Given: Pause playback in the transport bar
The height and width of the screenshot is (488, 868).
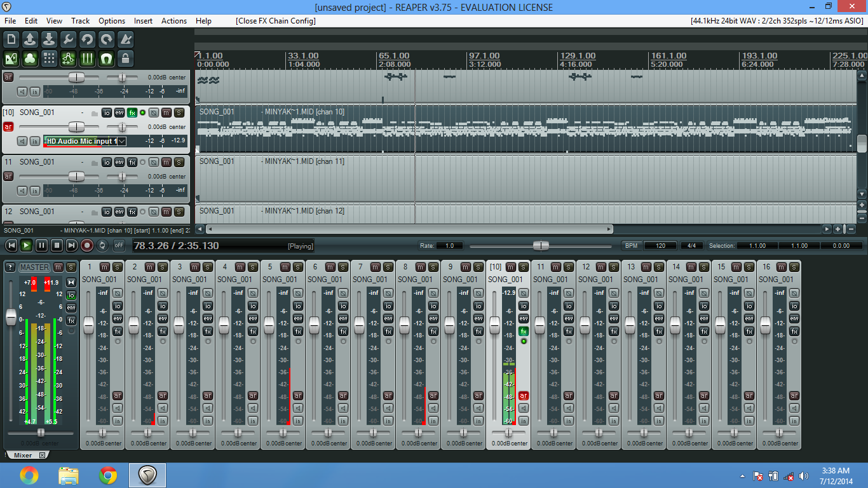Looking at the screenshot, I should coord(41,245).
